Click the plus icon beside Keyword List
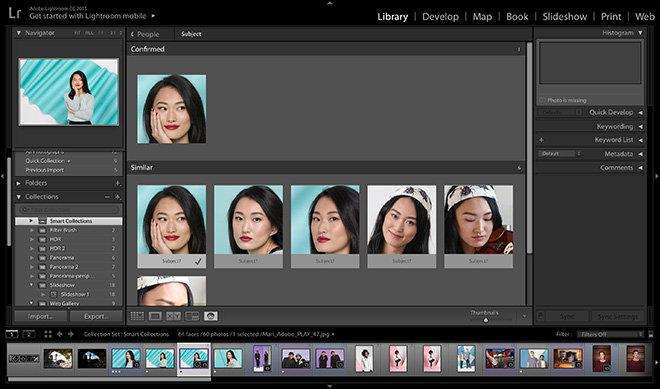This screenshot has width=660, height=389. (541, 140)
